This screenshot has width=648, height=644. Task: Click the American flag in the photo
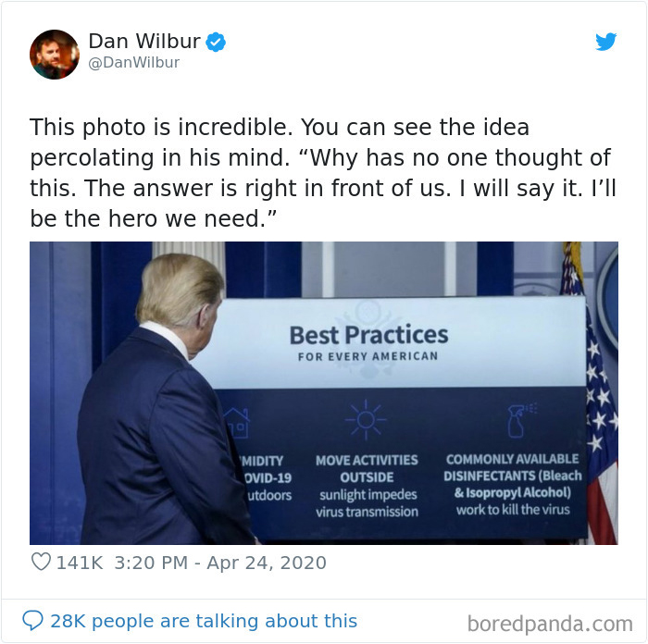coord(592,393)
